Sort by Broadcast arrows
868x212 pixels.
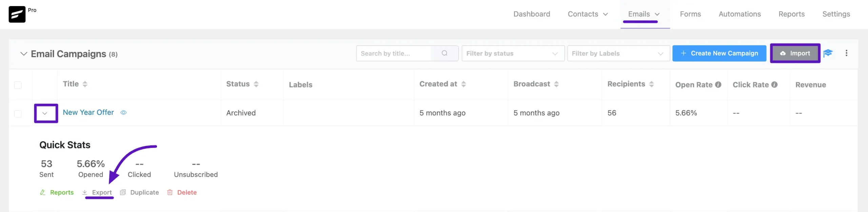click(x=556, y=84)
